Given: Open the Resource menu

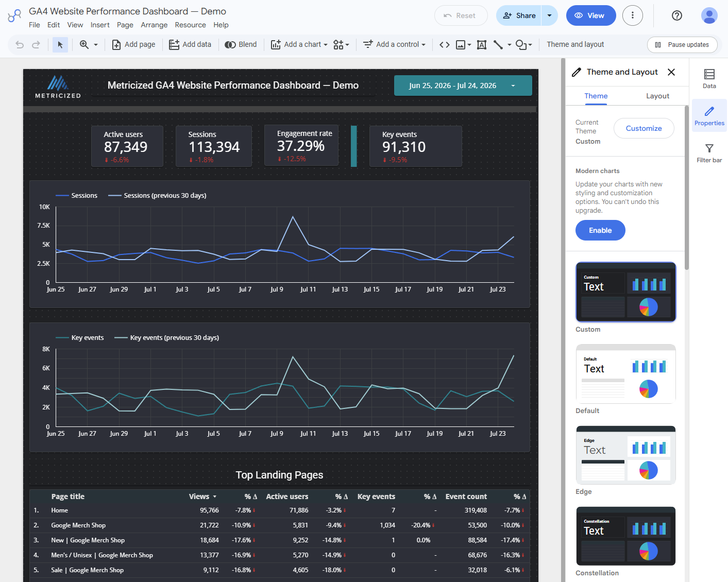Looking at the screenshot, I should (x=190, y=25).
